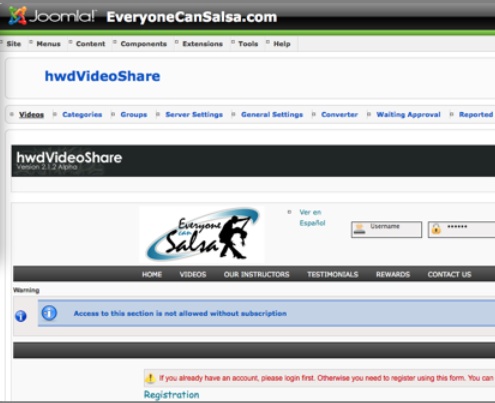Screen dimensions: 495x403
Task: Go to HOME in site navigation
Action: click(152, 274)
